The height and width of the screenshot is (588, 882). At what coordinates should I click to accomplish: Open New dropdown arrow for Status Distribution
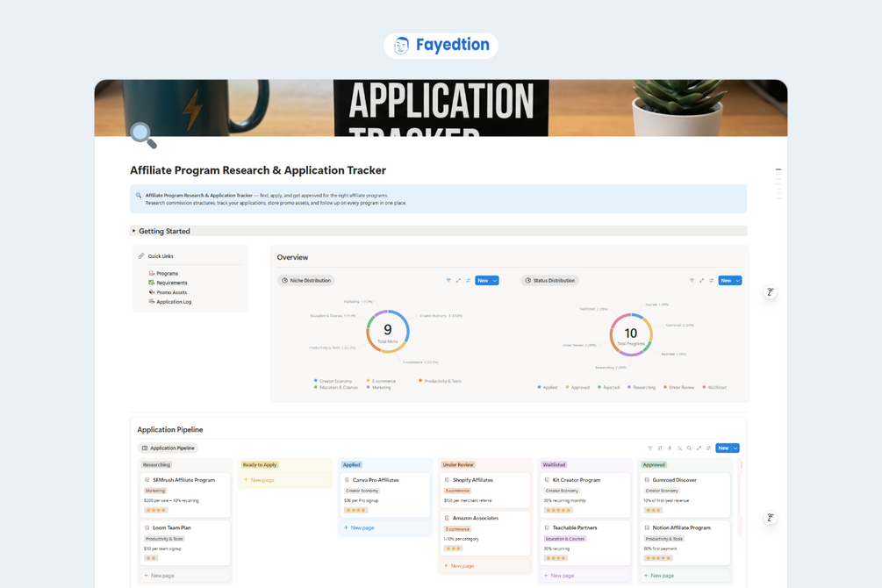738,280
